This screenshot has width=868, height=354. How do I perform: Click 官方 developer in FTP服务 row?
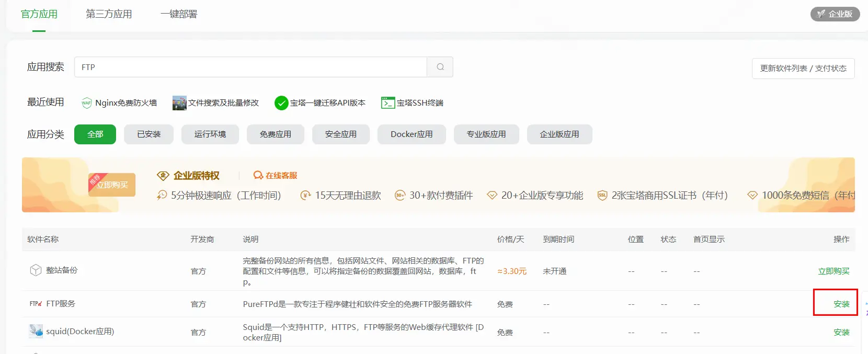[198, 304]
